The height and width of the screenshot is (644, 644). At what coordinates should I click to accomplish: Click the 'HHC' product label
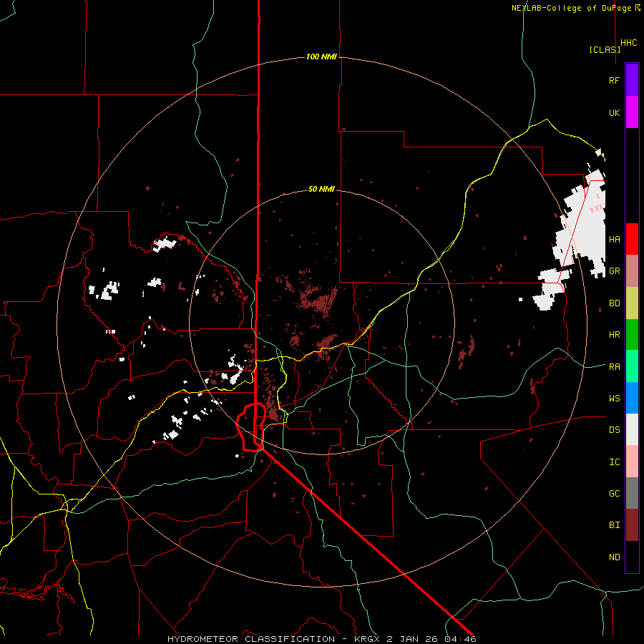click(x=629, y=43)
